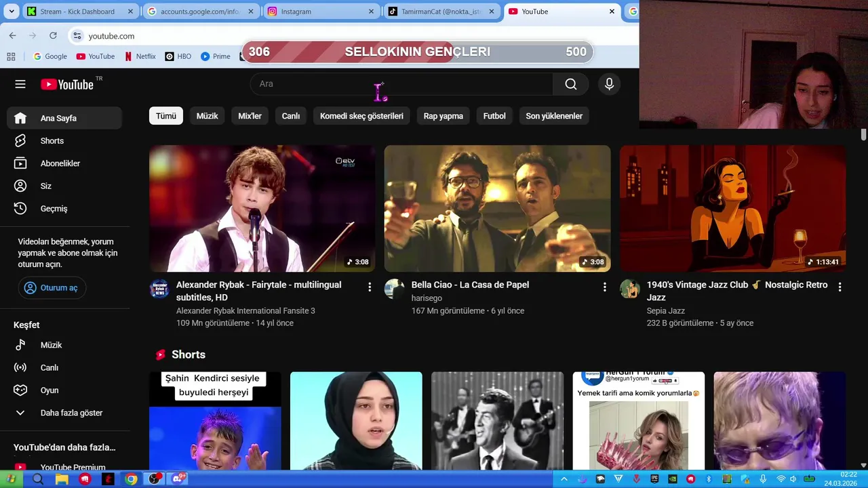Screen dimensions: 868x488
Task: Play Bella Ciao video thumbnail
Action: pos(498,209)
